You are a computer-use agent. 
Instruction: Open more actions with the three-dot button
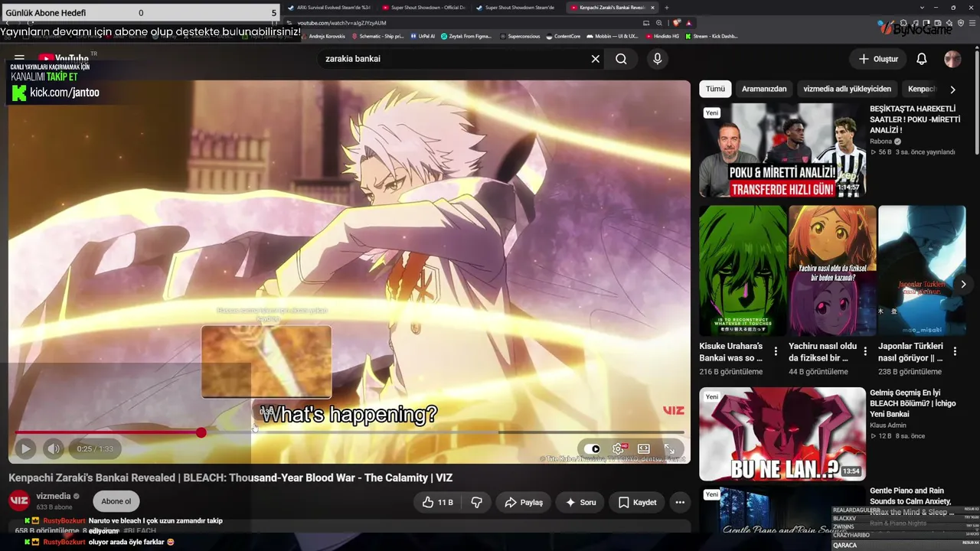[x=680, y=503]
